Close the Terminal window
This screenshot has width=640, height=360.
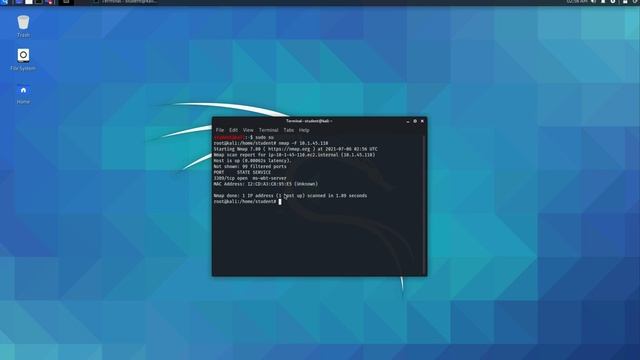point(422,121)
